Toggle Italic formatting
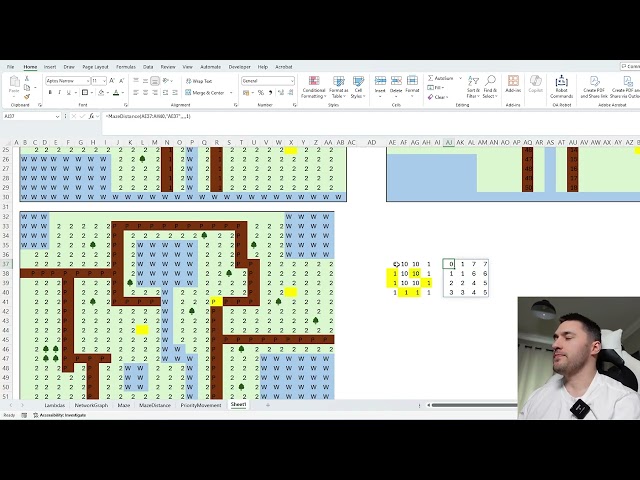640x480 pixels. (x=60, y=93)
